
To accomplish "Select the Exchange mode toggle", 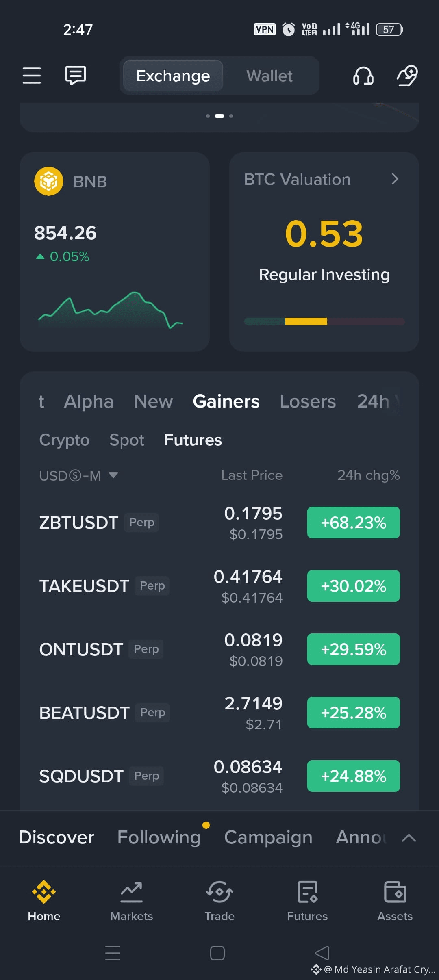I will tap(173, 76).
